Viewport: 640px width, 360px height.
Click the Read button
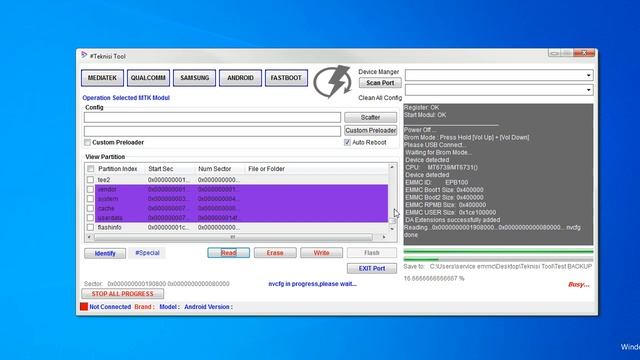pyautogui.click(x=229, y=253)
